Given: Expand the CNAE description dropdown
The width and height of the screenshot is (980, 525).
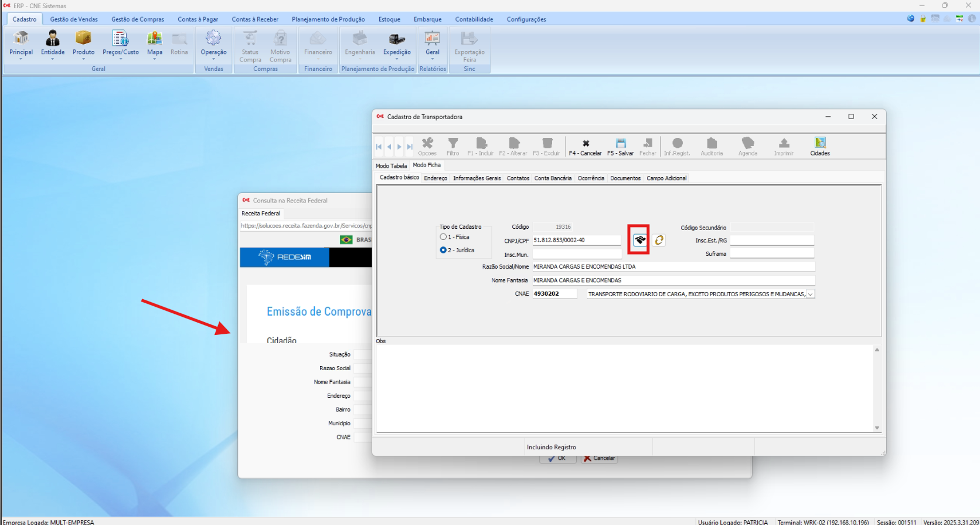Looking at the screenshot, I should tap(810, 294).
